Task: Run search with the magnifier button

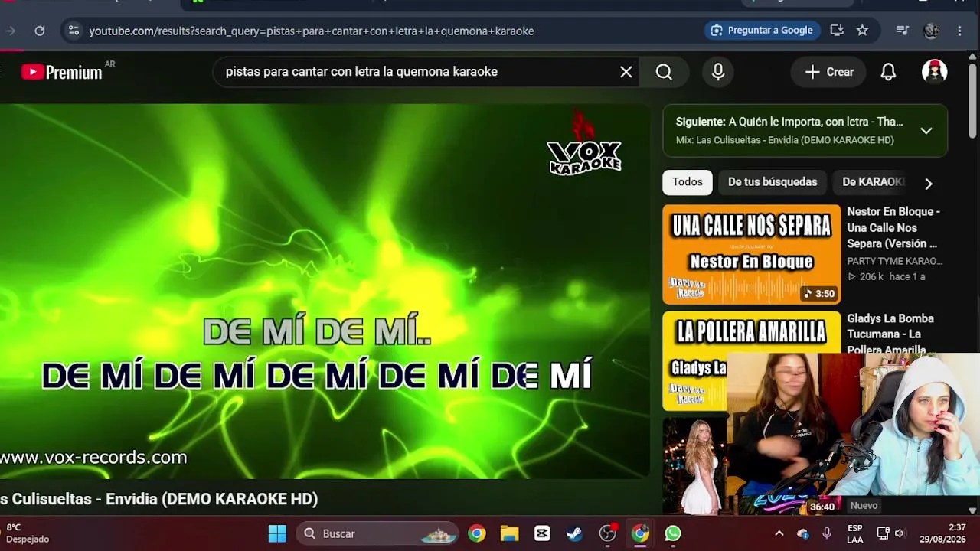Action: point(664,72)
